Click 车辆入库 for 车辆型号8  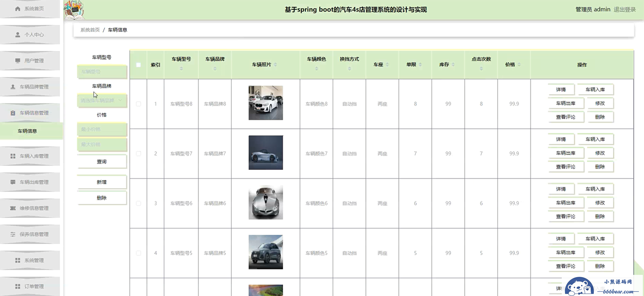[x=595, y=89]
